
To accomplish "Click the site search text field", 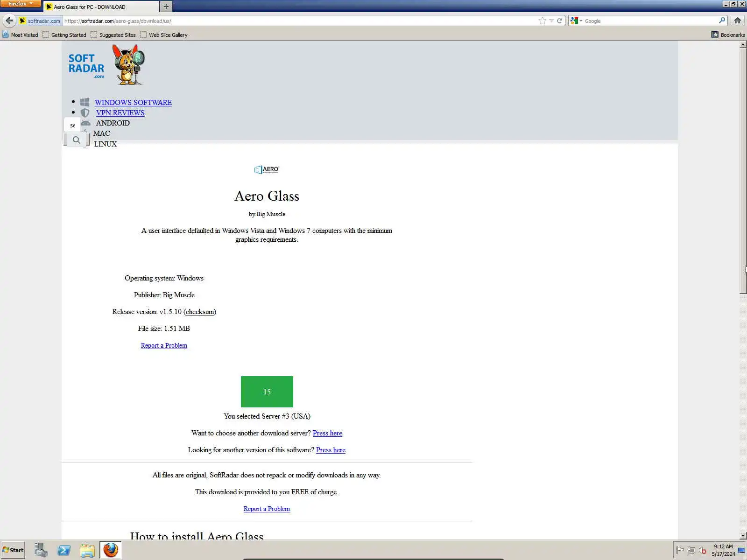I will pyautogui.click(x=72, y=125).
